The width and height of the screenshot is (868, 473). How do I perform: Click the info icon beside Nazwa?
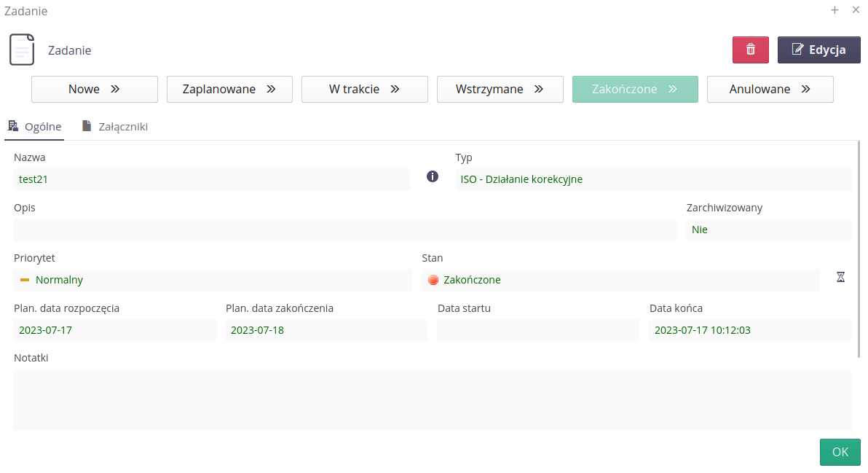(433, 176)
